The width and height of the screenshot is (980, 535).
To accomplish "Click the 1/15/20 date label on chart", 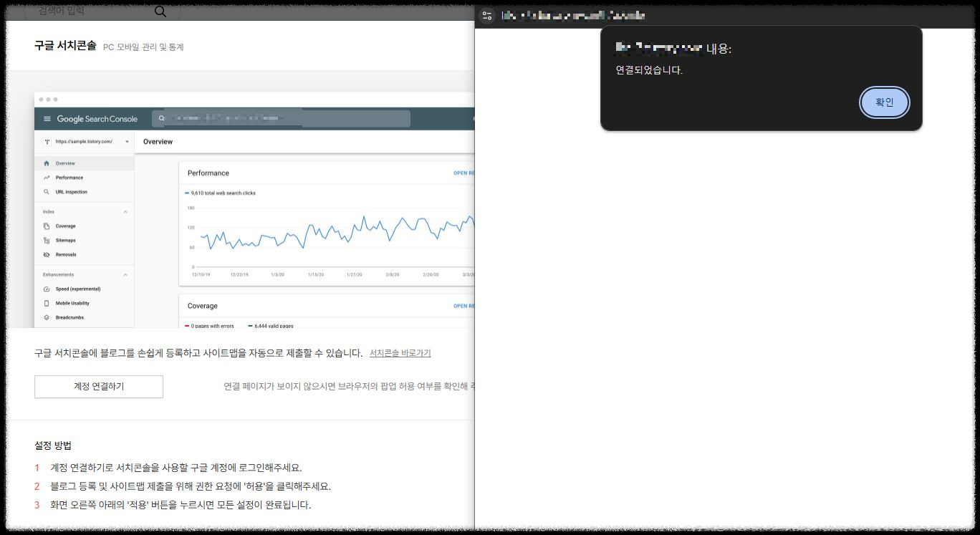I will [316, 274].
